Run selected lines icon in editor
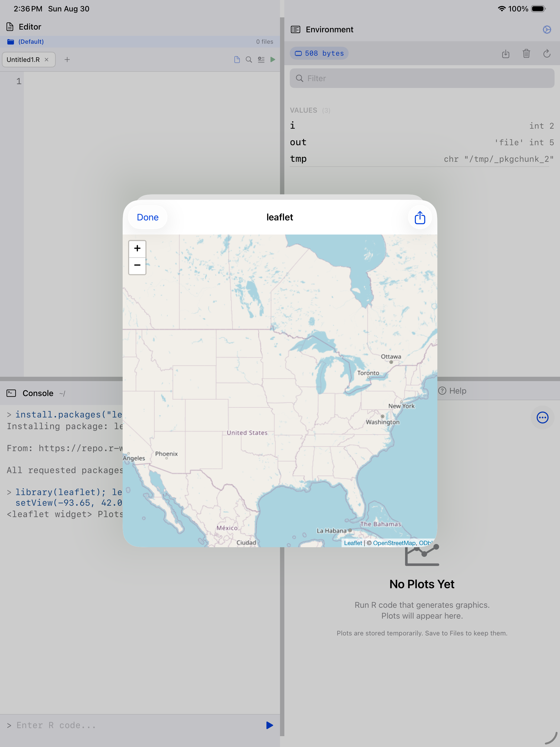 click(261, 59)
